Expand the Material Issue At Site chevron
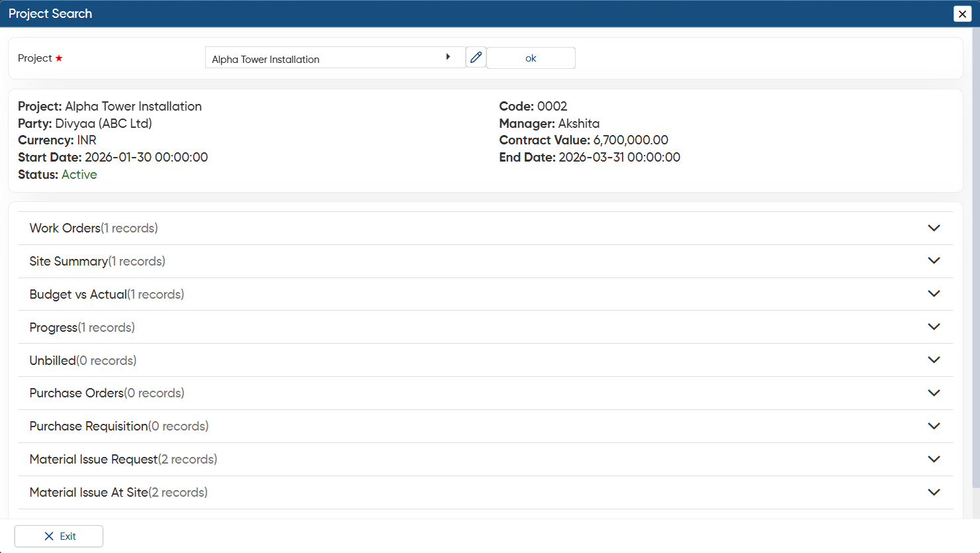Viewport: 980px width, 553px height. click(934, 492)
